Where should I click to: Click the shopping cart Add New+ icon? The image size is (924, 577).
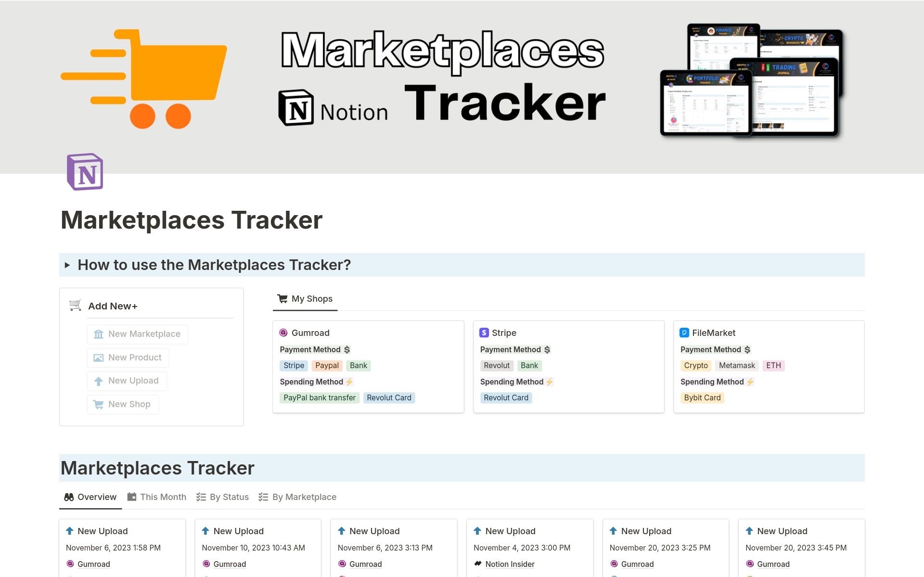click(x=75, y=305)
